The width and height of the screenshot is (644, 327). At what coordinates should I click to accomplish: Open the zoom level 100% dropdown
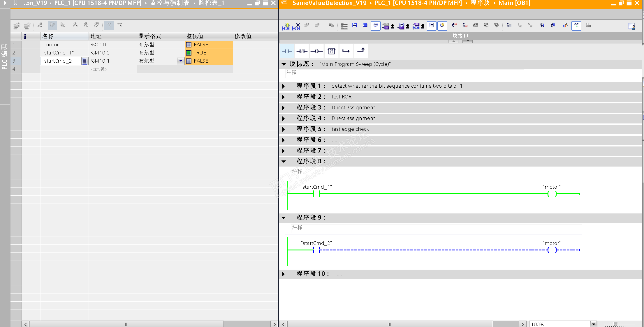pyautogui.click(x=593, y=324)
